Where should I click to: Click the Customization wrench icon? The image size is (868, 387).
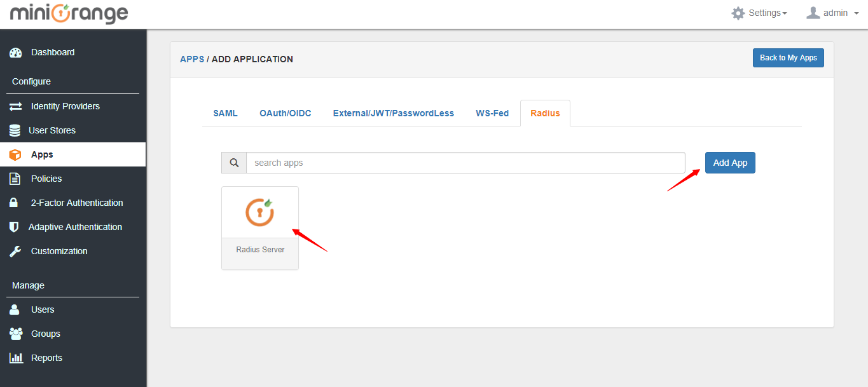coord(15,251)
